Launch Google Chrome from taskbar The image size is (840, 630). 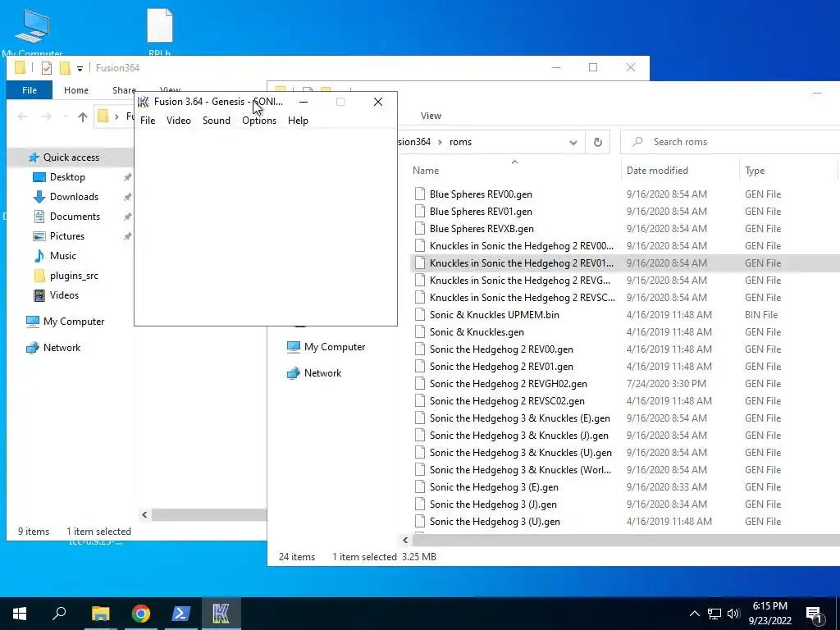[141, 614]
